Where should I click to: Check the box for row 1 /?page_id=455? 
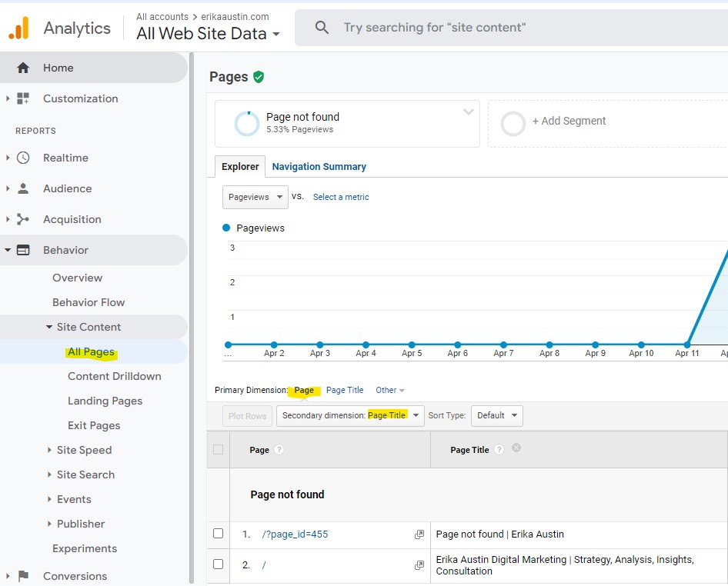(x=219, y=534)
